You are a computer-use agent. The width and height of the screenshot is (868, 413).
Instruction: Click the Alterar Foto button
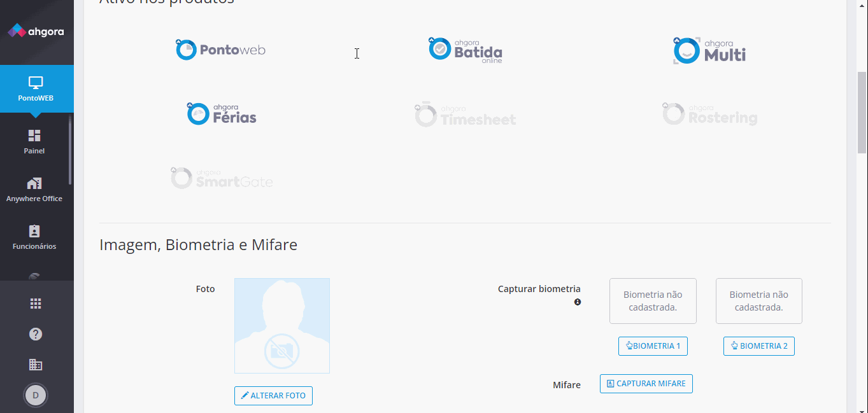(x=273, y=396)
